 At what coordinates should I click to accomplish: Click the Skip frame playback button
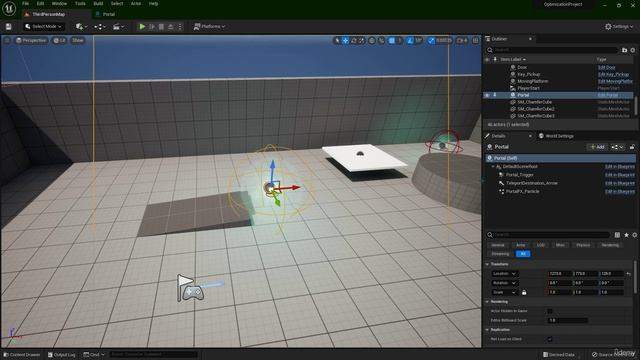tap(152, 27)
